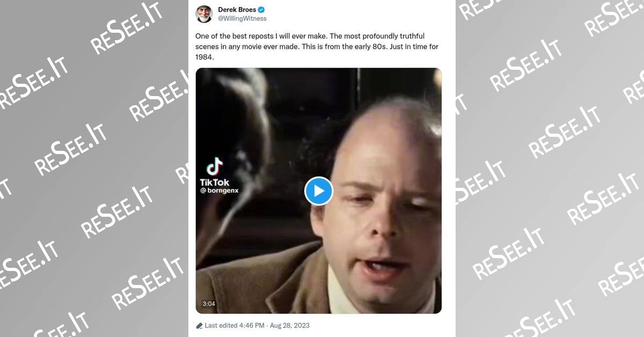The image size is (644, 337).
Task: Click the 3:04 video duration badge
Action: click(x=209, y=304)
